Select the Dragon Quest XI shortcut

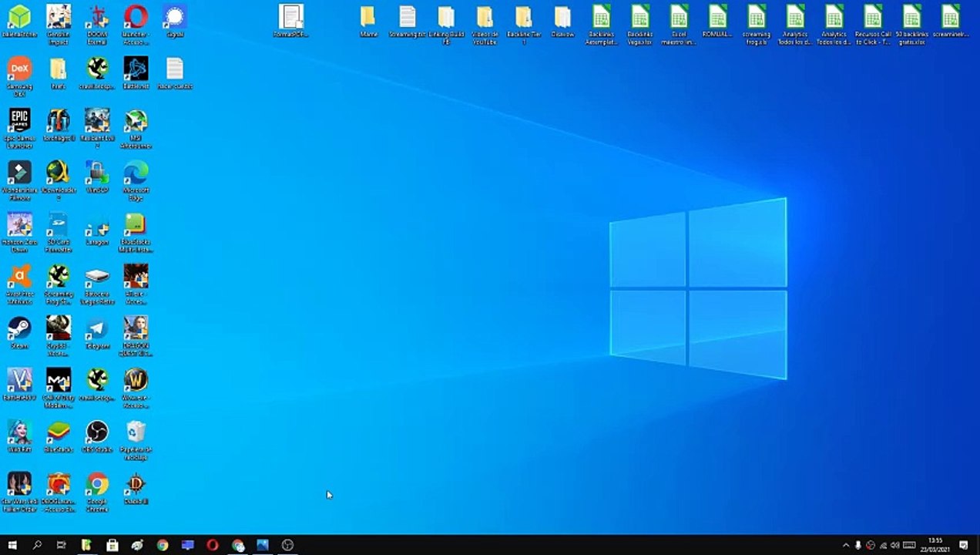[x=136, y=335]
